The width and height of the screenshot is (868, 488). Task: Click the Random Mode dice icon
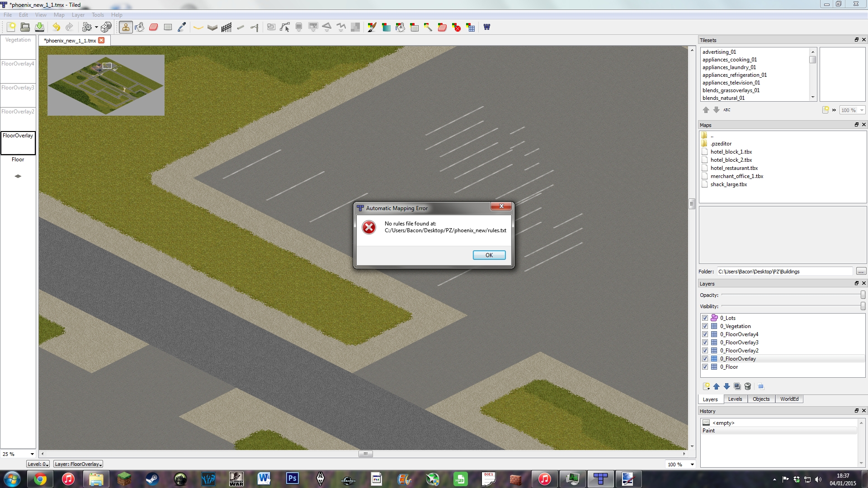(x=106, y=27)
